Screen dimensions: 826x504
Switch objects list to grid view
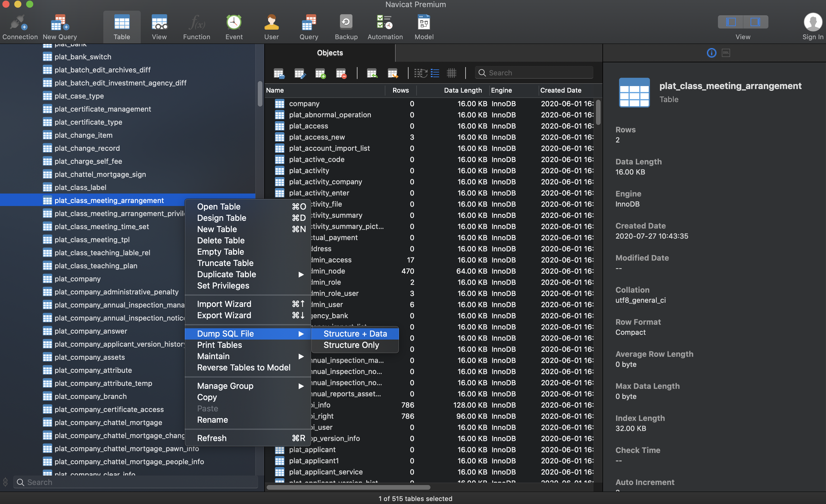(x=452, y=73)
